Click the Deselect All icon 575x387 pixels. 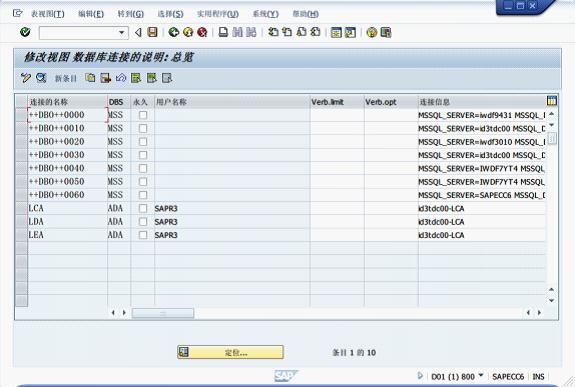point(167,78)
